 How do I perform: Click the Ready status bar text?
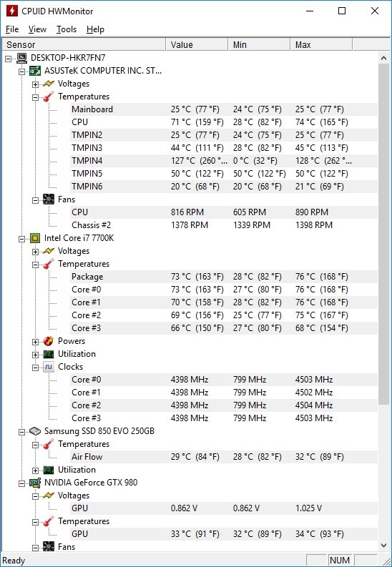point(14,561)
